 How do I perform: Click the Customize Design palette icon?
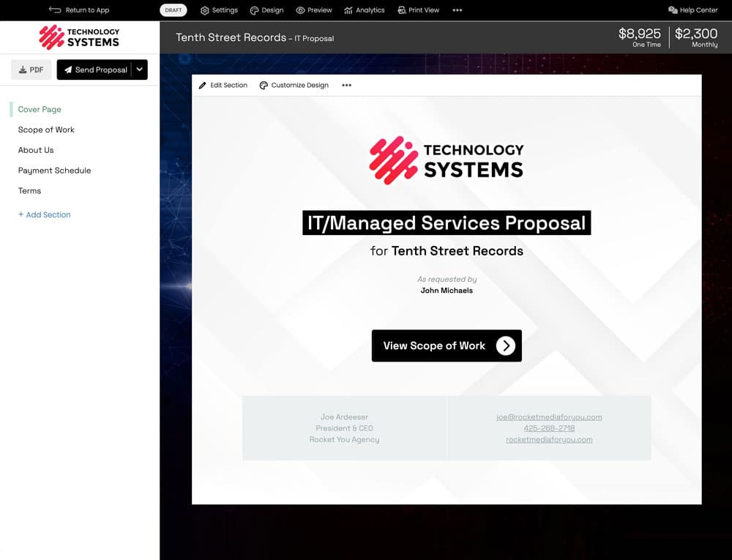264,86
